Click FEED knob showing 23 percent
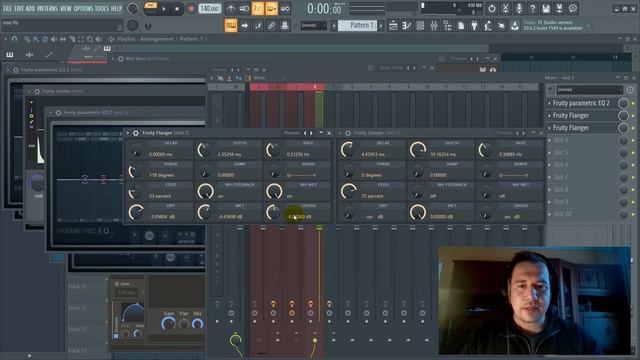 136,191
